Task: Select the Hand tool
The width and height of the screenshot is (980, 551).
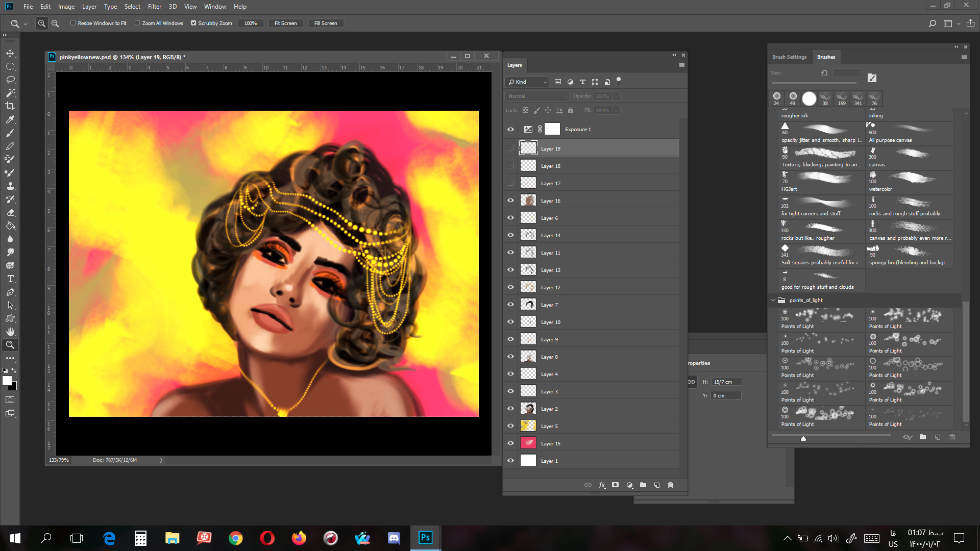Action: [x=10, y=332]
